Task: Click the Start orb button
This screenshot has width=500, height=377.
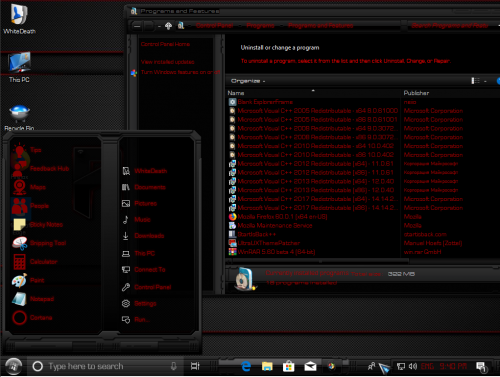Action: (14, 367)
